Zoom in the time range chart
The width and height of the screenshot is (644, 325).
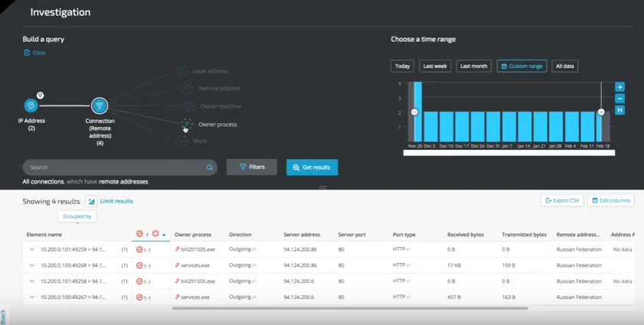pyautogui.click(x=619, y=87)
